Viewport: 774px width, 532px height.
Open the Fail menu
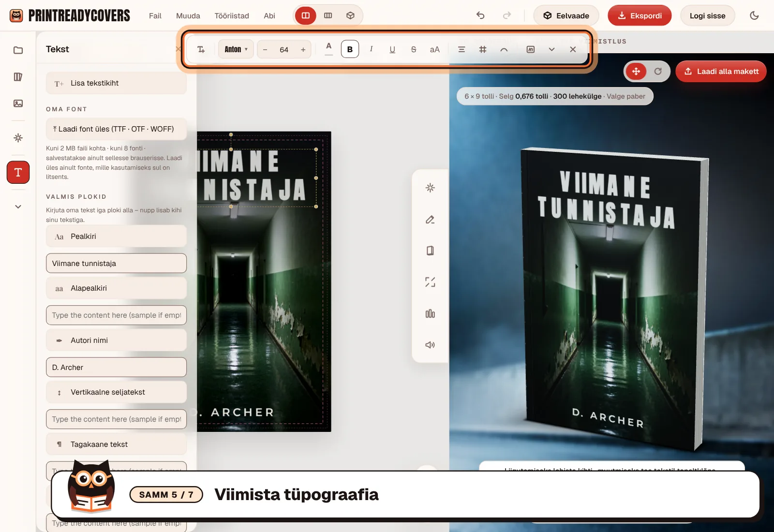[x=155, y=15]
